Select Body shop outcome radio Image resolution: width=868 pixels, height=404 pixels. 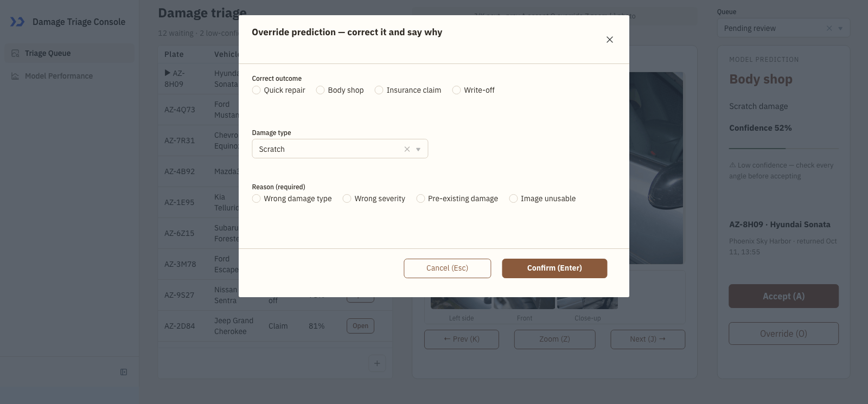[320, 90]
